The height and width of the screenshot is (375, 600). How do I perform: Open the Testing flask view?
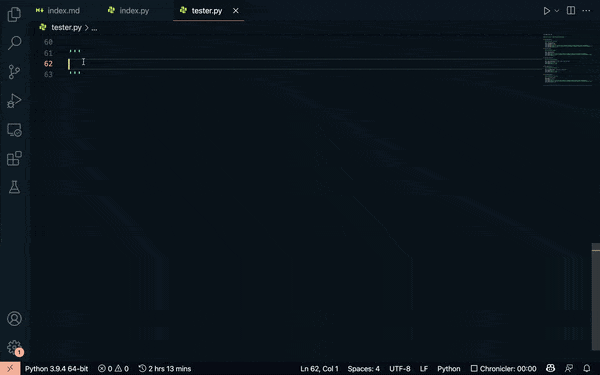[14, 187]
